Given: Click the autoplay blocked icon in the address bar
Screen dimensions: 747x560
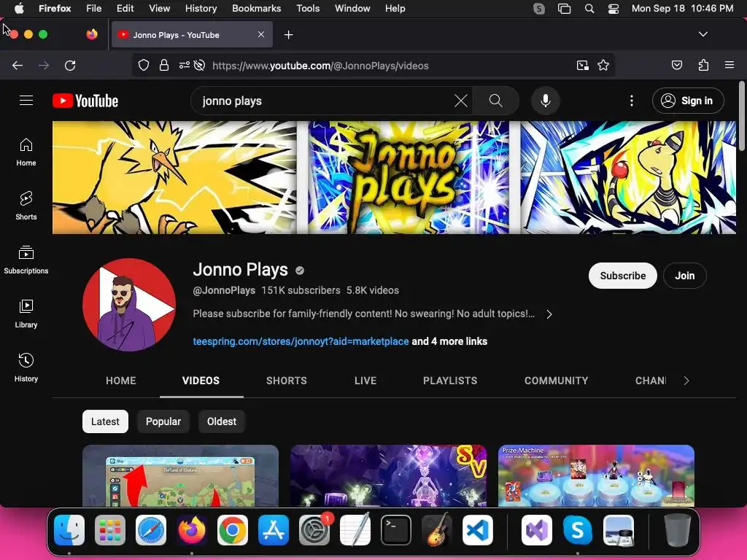Looking at the screenshot, I should (x=200, y=65).
